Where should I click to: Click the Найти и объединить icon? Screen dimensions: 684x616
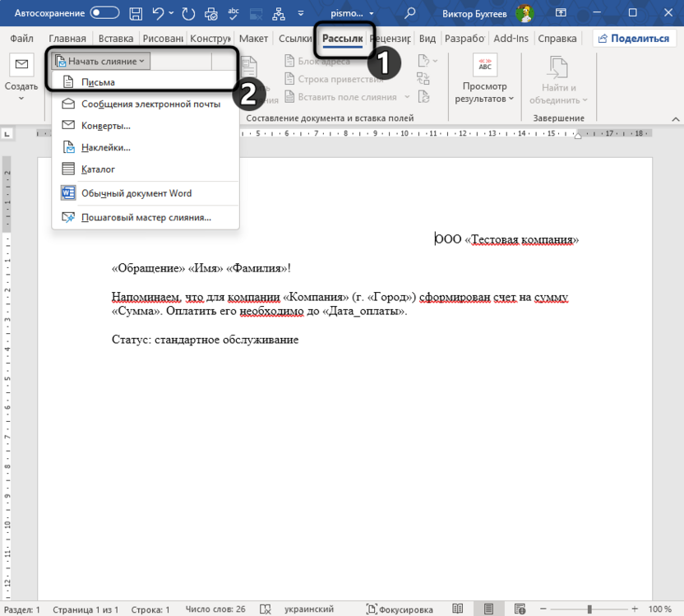click(x=558, y=67)
